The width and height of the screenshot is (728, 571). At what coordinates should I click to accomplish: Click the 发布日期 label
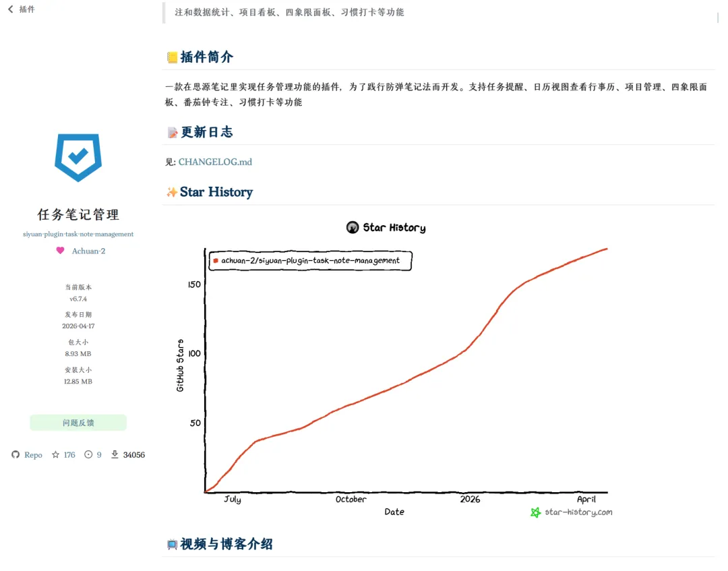point(78,315)
